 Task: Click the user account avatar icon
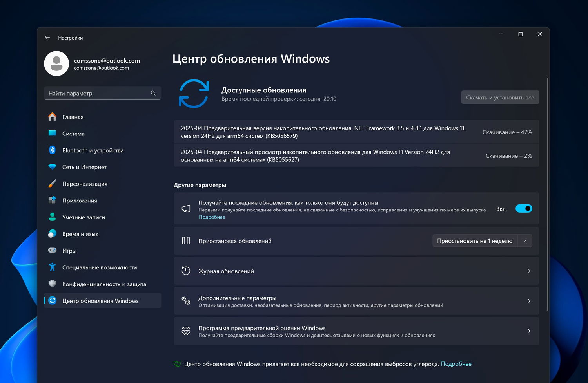(x=56, y=63)
